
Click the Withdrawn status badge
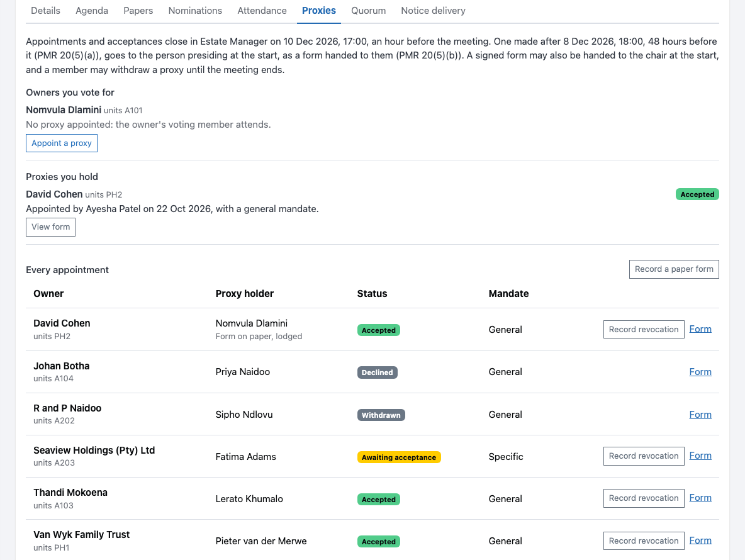381,415
